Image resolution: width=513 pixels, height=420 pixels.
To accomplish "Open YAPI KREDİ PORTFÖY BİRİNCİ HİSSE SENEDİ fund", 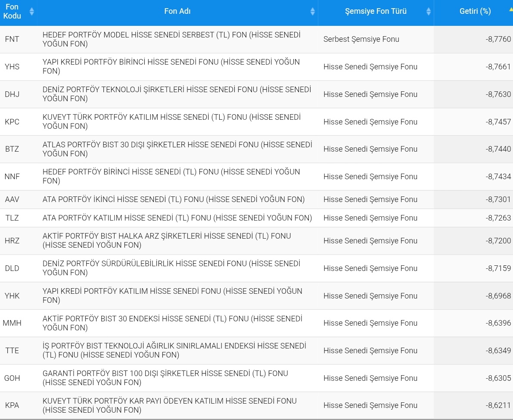I will (x=171, y=66).
